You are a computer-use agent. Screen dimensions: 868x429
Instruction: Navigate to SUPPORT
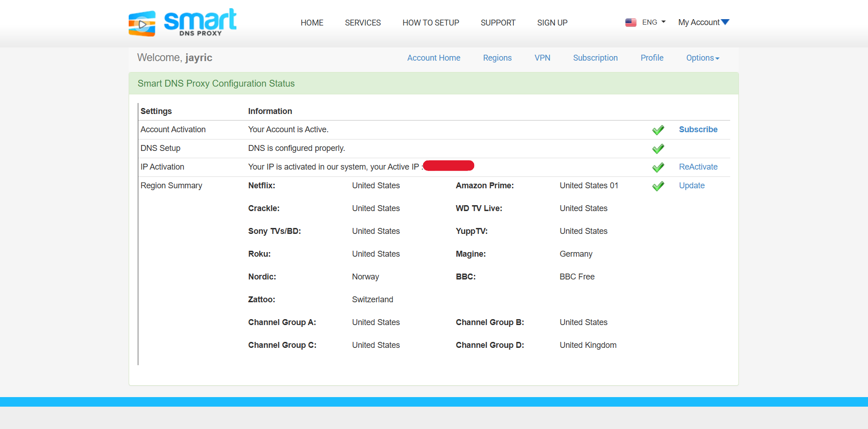click(498, 23)
